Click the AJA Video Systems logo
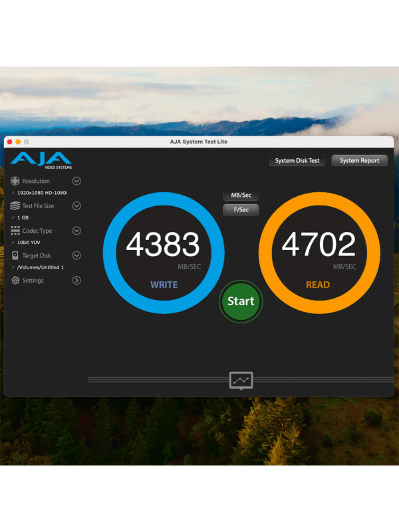The height and width of the screenshot is (532, 399). 41,160
